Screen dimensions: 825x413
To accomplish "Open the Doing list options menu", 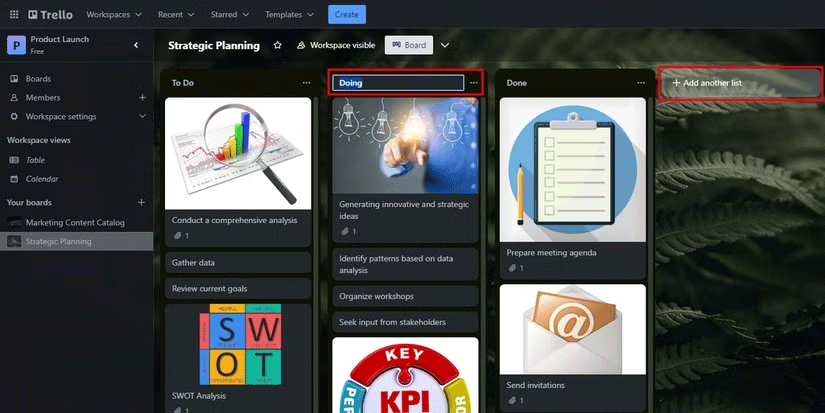I will (473, 83).
